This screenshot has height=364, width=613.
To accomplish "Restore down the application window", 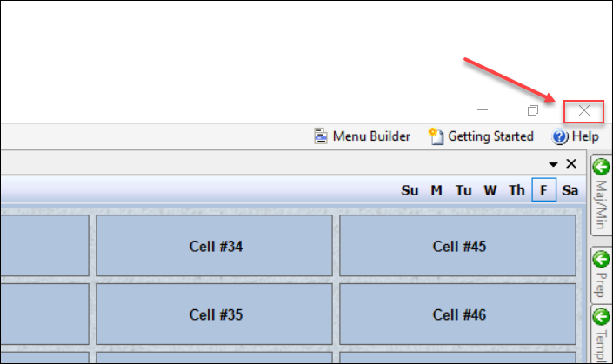I will 533,110.
